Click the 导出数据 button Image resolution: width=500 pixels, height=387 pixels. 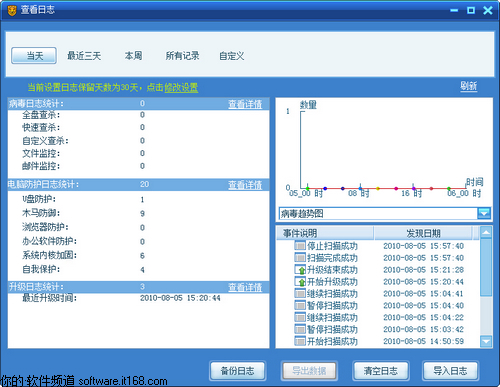(x=309, y=371)
